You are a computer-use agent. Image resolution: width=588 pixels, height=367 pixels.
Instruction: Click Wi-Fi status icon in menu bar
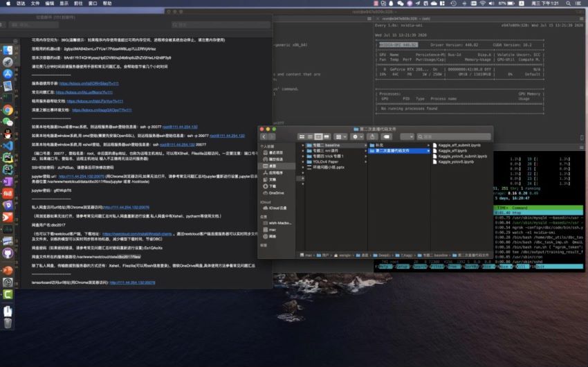coord(483,3)
